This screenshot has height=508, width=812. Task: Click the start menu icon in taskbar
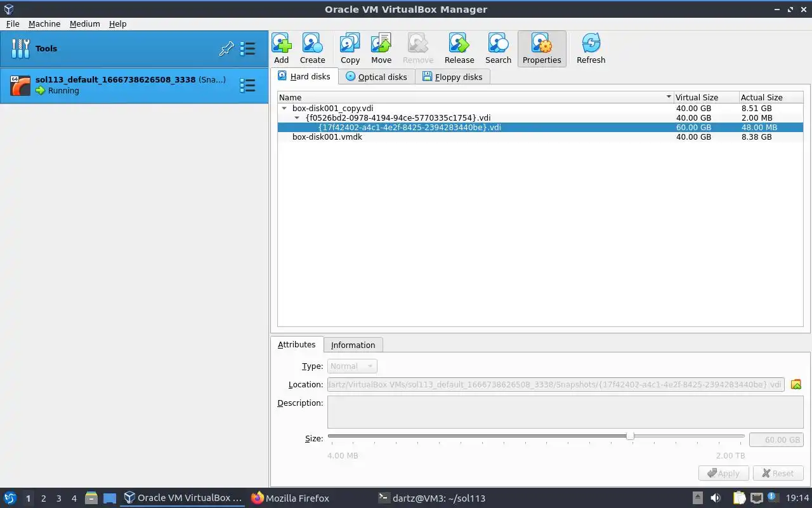pyautogui.click(x=10, y=498)
